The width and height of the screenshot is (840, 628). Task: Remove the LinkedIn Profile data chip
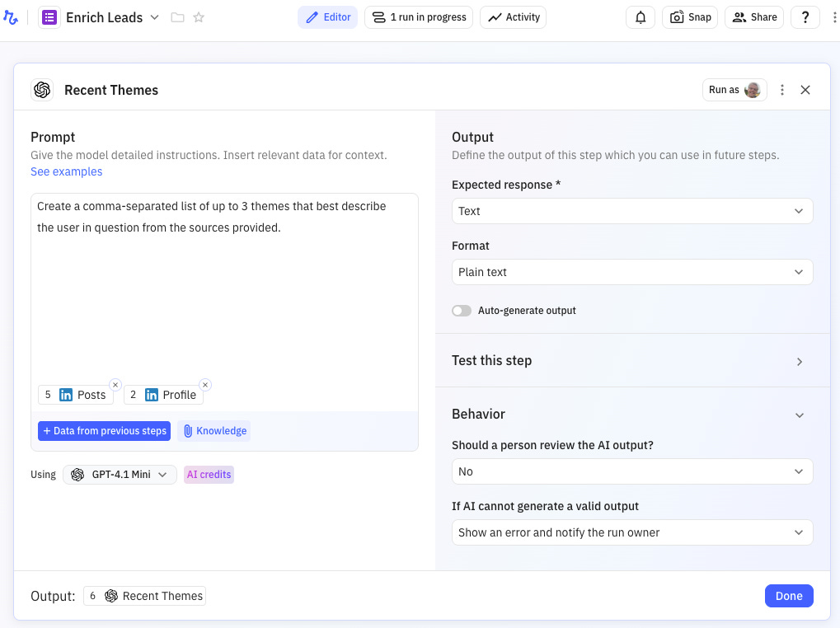(x=205, y=385)
